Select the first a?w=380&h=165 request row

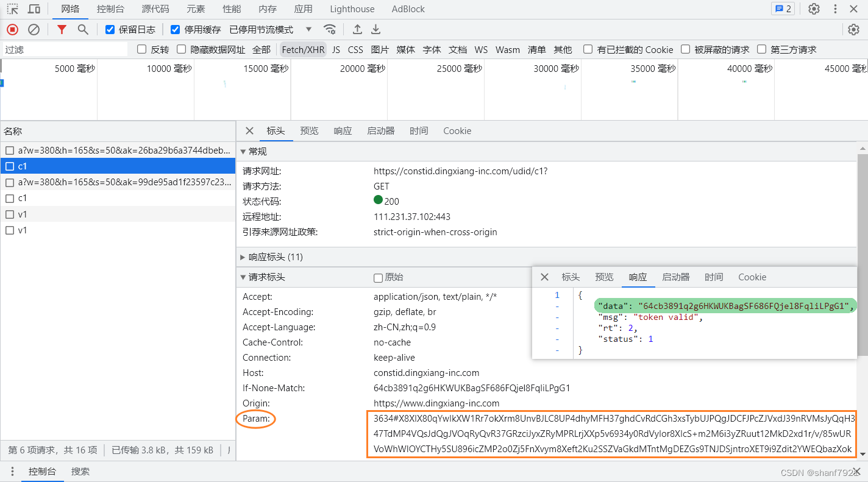coord(118,151)
